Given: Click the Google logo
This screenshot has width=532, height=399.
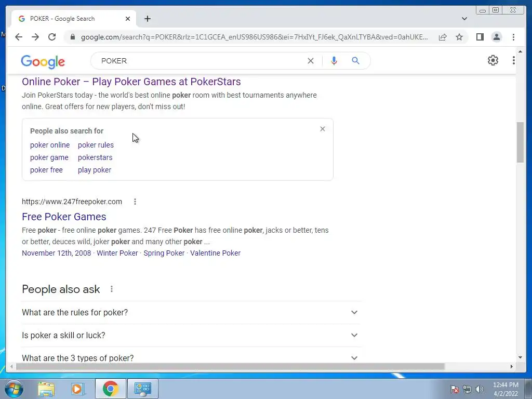Looking at the screenshot, I should coord(43,61).
